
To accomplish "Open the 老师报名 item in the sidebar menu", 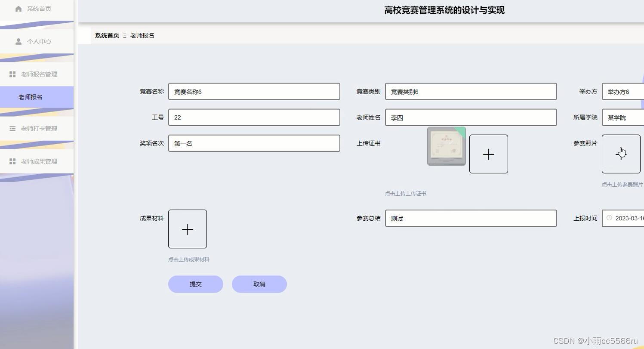I will 31,97.
